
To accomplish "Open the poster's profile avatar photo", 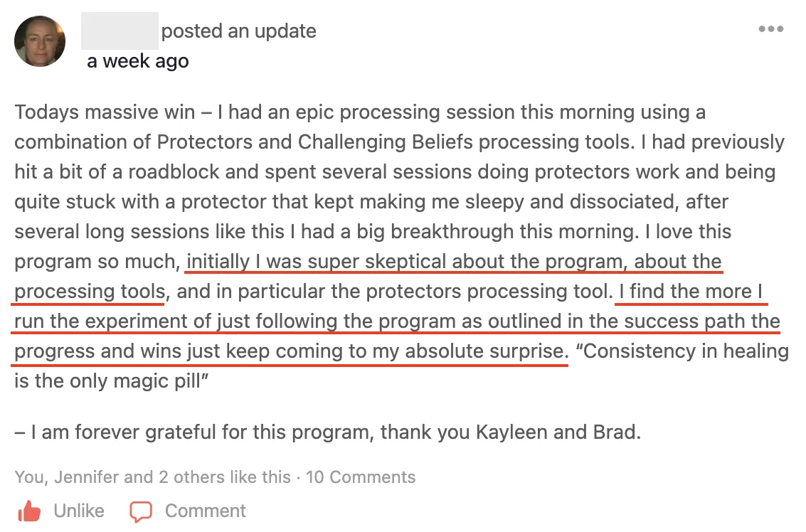I will (40, 41).
